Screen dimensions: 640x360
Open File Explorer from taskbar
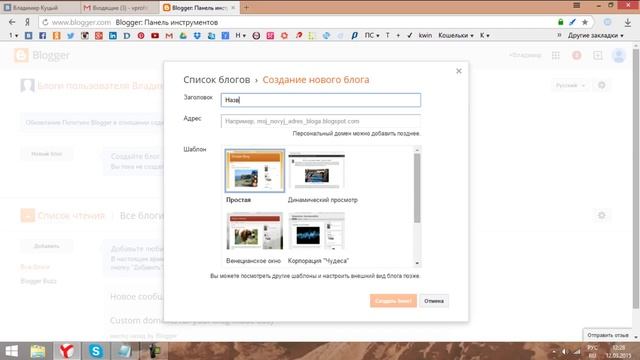(x=38, y=351)
